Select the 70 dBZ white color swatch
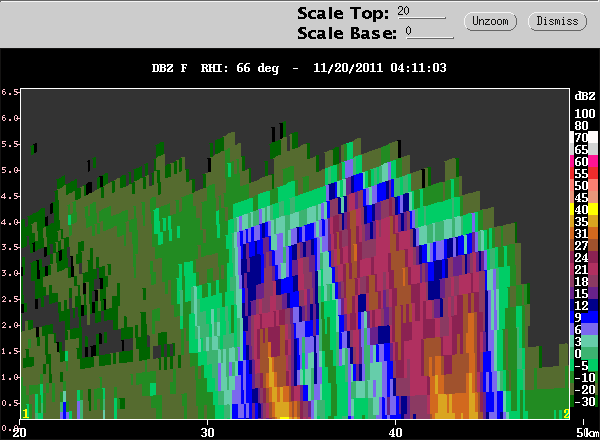 [x=584, y=137]
